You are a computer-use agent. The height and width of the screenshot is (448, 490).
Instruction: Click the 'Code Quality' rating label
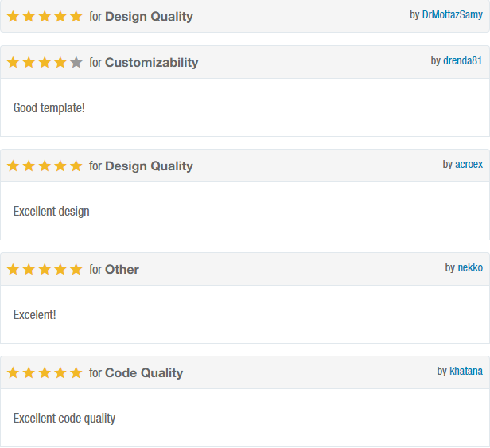click(144, 372)
